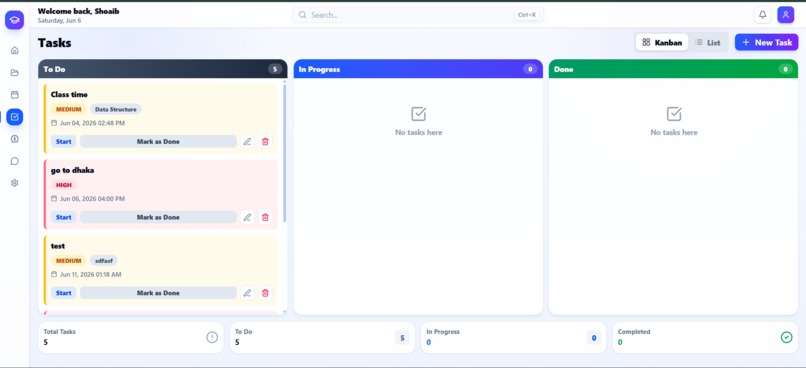Click the Completed checkmark icon

786,337
